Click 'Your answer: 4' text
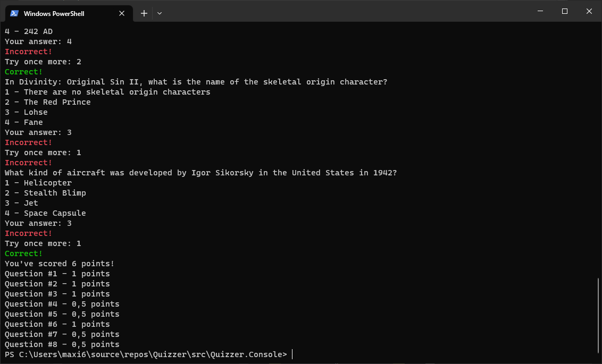602x364 pixels. 38,41
